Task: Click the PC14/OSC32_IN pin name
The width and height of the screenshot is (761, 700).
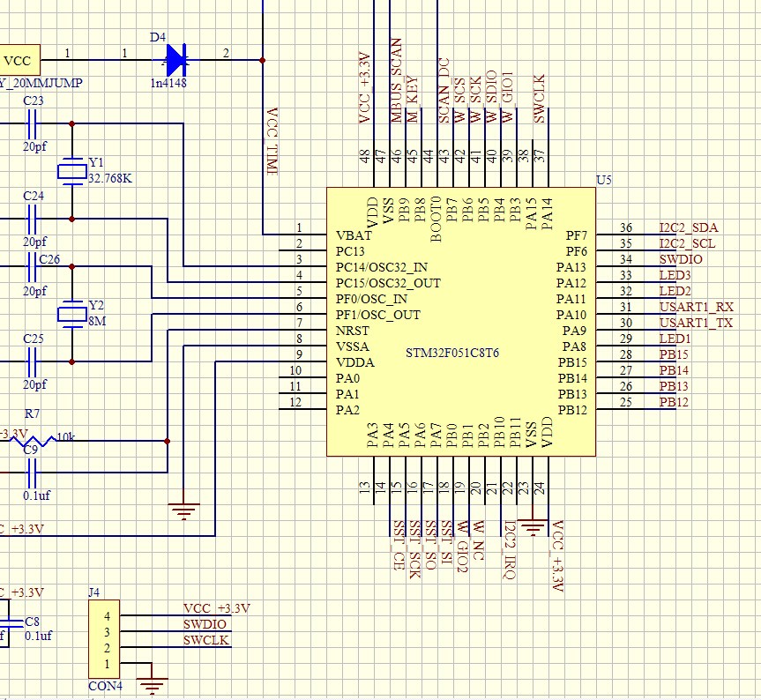Action: coord(382,267)
